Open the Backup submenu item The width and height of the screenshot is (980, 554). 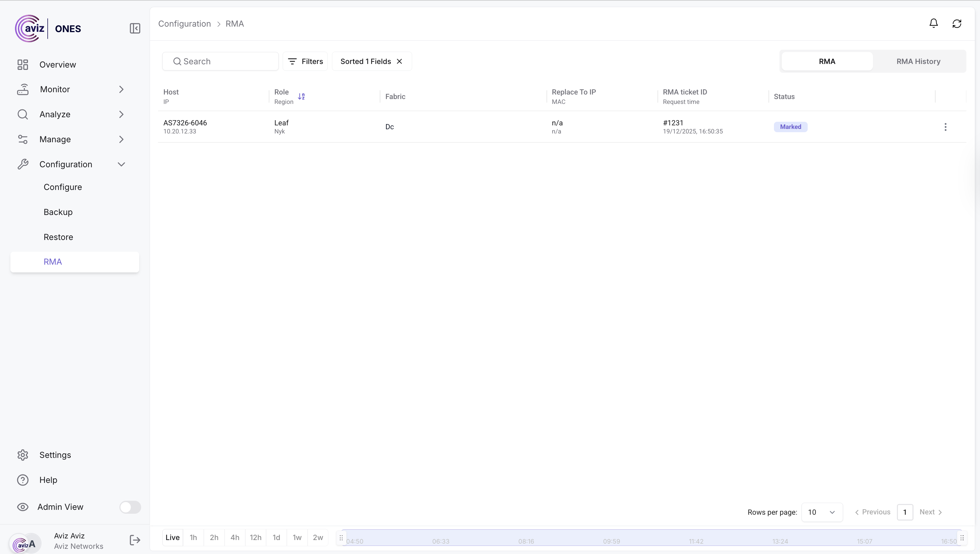[x=58, y=212]
